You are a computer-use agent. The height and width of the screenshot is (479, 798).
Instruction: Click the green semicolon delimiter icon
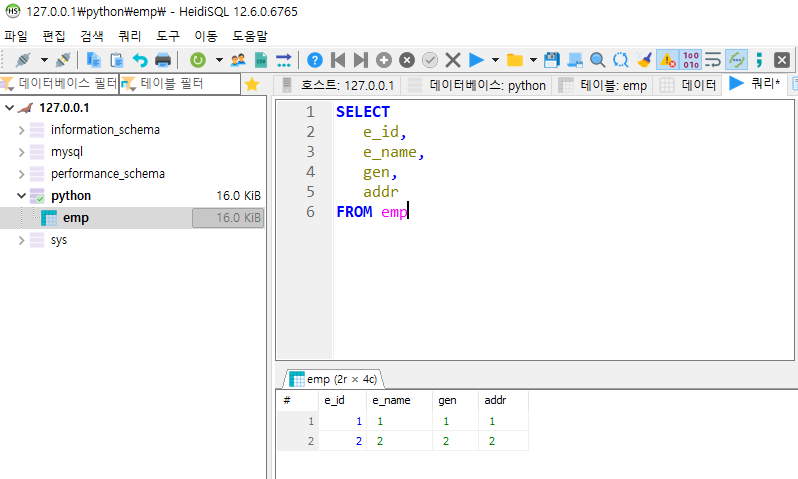(x=759, y=60)
